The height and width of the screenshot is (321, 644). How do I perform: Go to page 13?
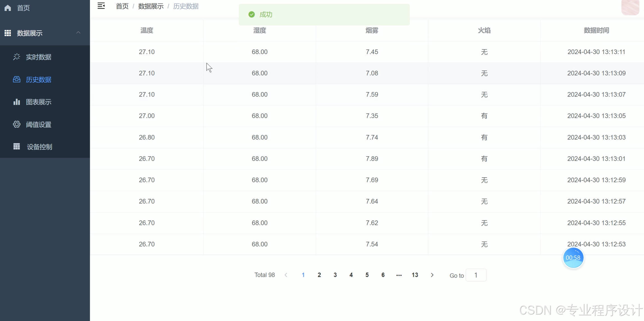click(x=415, y=275)
